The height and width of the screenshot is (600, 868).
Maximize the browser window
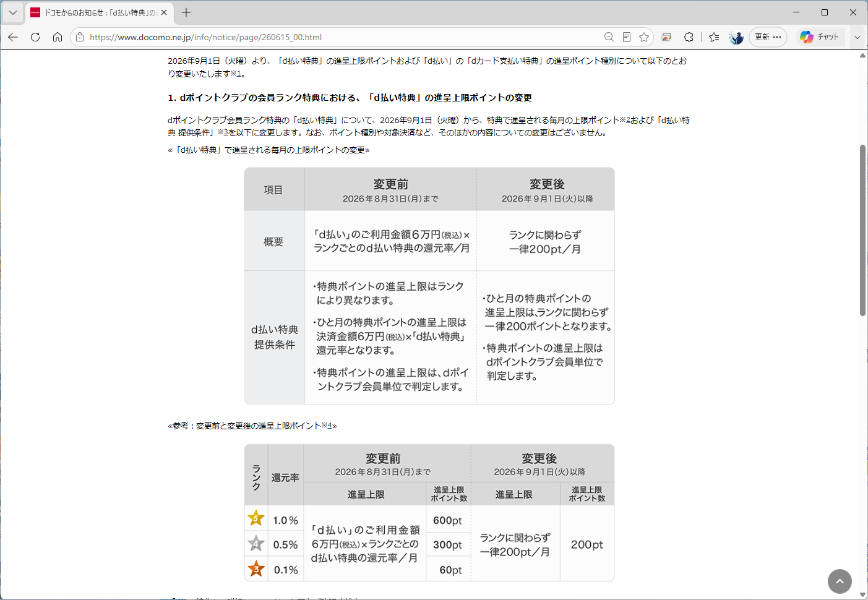click(x=825, y=12)
